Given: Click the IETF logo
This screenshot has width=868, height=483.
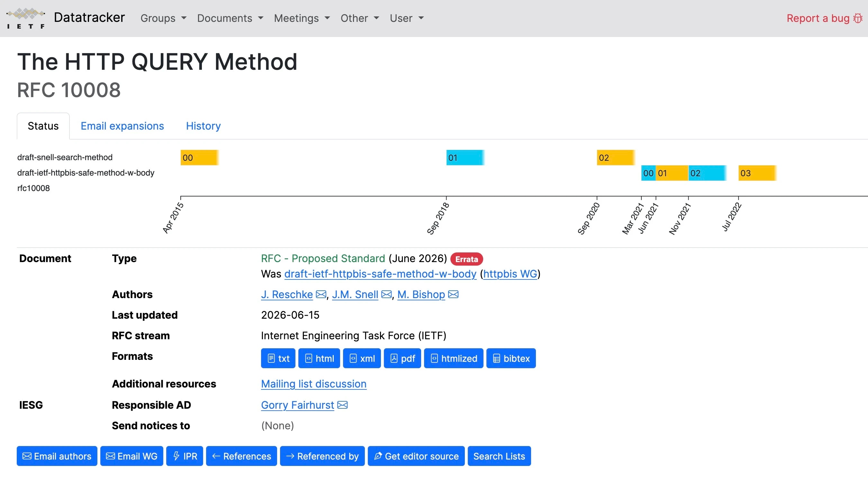Looking at the screenshot, I should tap(26, 18).
